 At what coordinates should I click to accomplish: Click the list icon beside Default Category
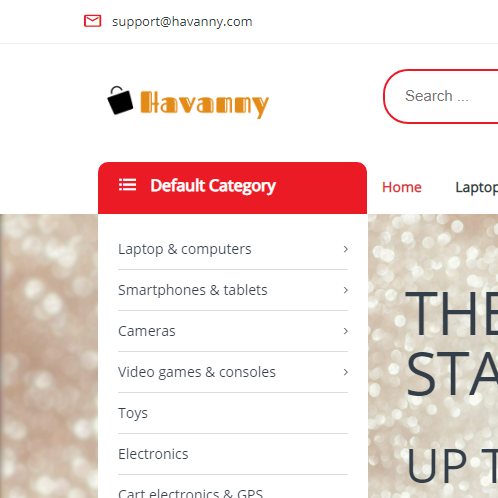coord(127,185)
